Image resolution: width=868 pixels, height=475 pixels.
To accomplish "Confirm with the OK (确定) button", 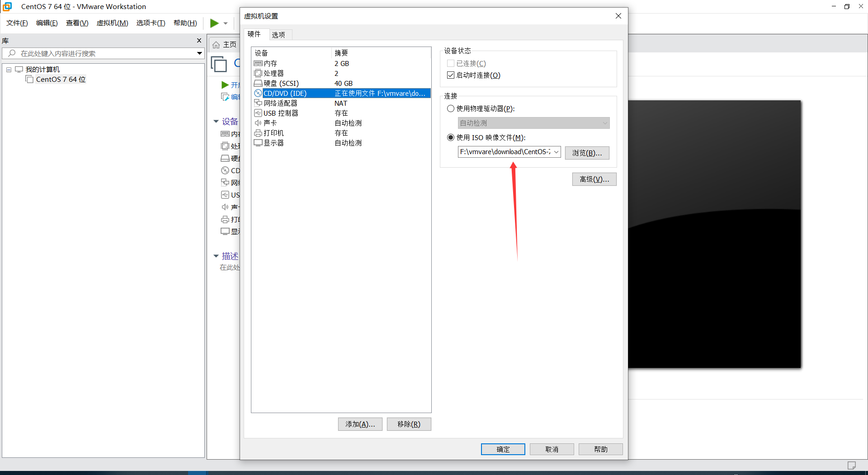I will [x=503, y=449].
